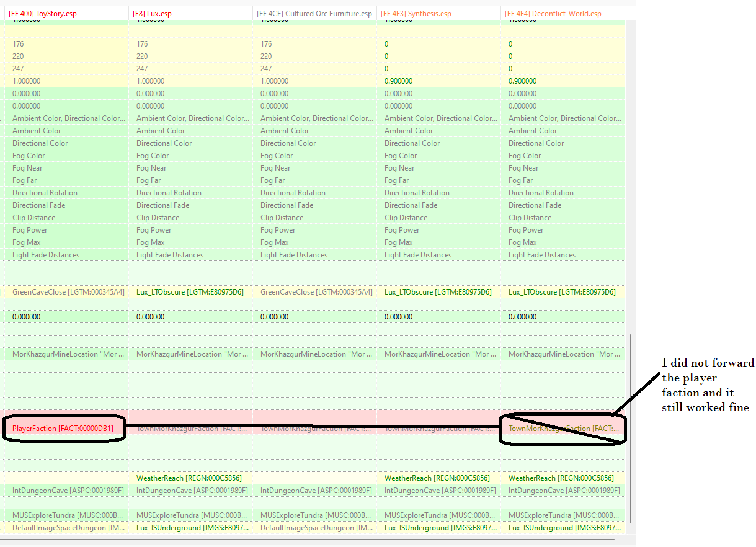This screenshot has width=756, height=547.
Task: Select Light Fade Distances cell in ToyStory.esp column
Action: pos(66,255)
